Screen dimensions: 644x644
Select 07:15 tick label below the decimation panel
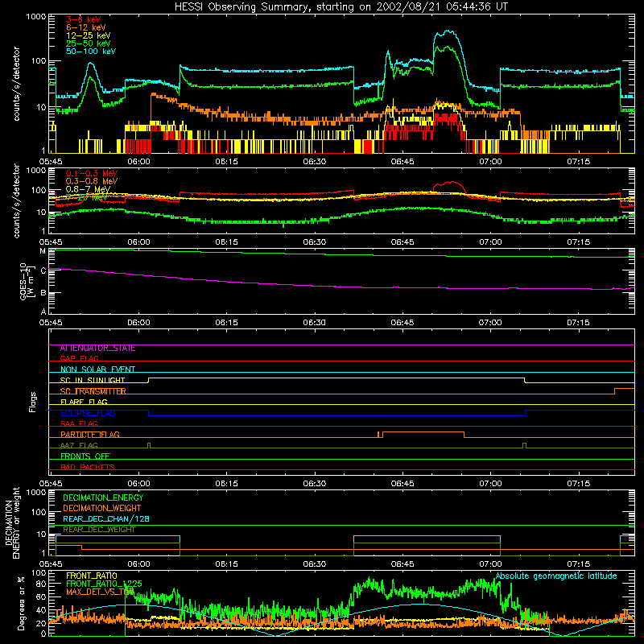point(578,564)
